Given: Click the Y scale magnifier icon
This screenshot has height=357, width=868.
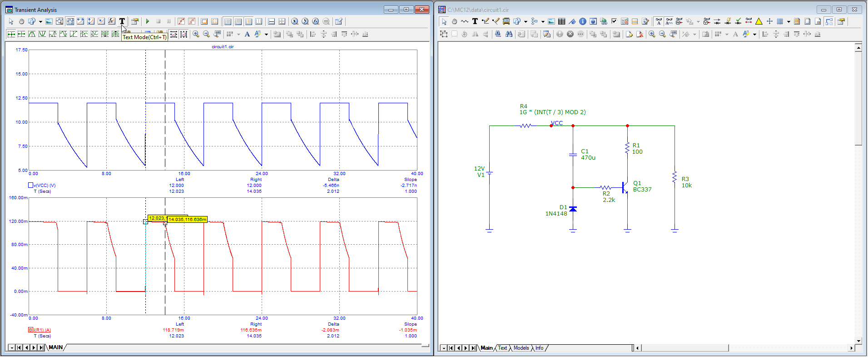Looking at the screenshot, I should [305, 21].
